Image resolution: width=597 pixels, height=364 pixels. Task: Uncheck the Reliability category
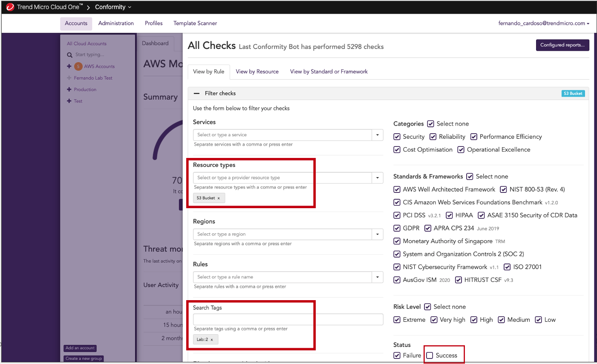pyautogui.click(x=433, y=137)
